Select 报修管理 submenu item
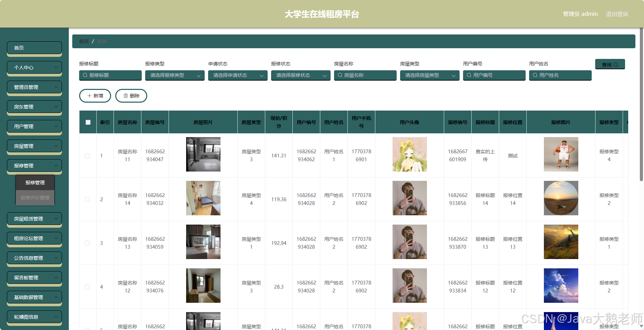 tap(35, 183)
